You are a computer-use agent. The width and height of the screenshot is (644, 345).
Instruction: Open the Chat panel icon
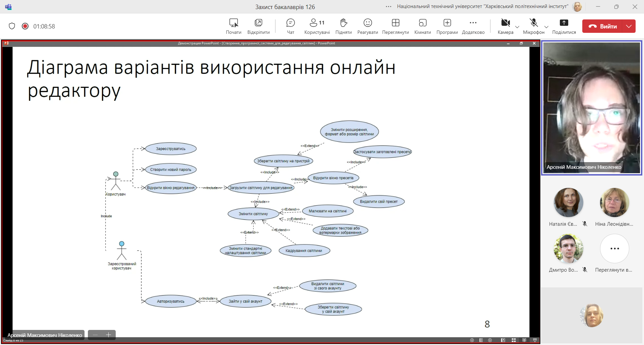pyautogui.click(x=290, y=23)
